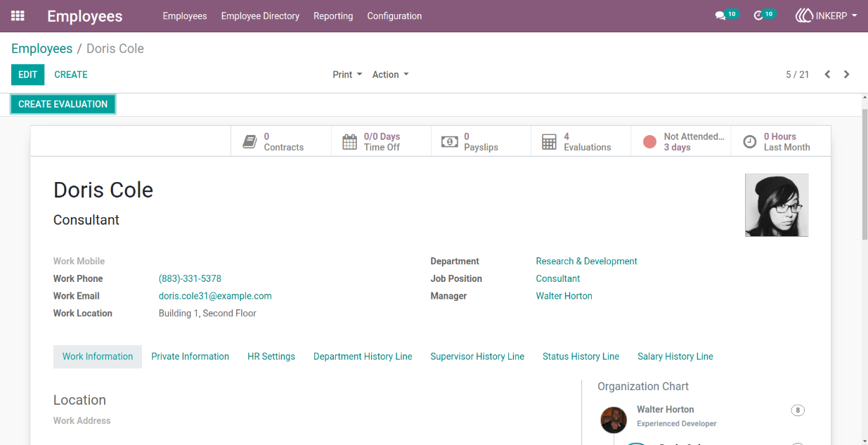This screenshot has width=868, height=445.
Task: Click the EDIT button
Action: pyautogui.click(x=28, y=75)
